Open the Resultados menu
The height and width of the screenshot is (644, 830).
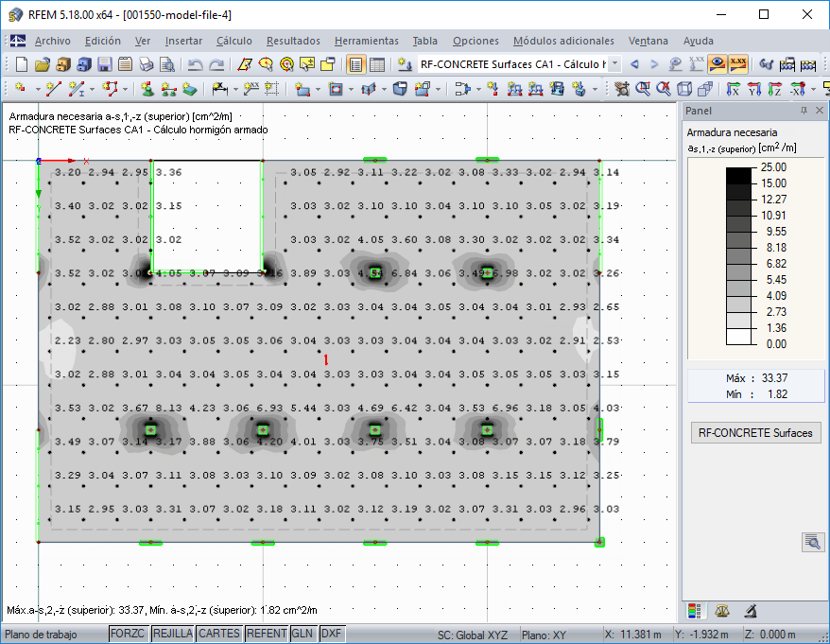coord(293,41)
